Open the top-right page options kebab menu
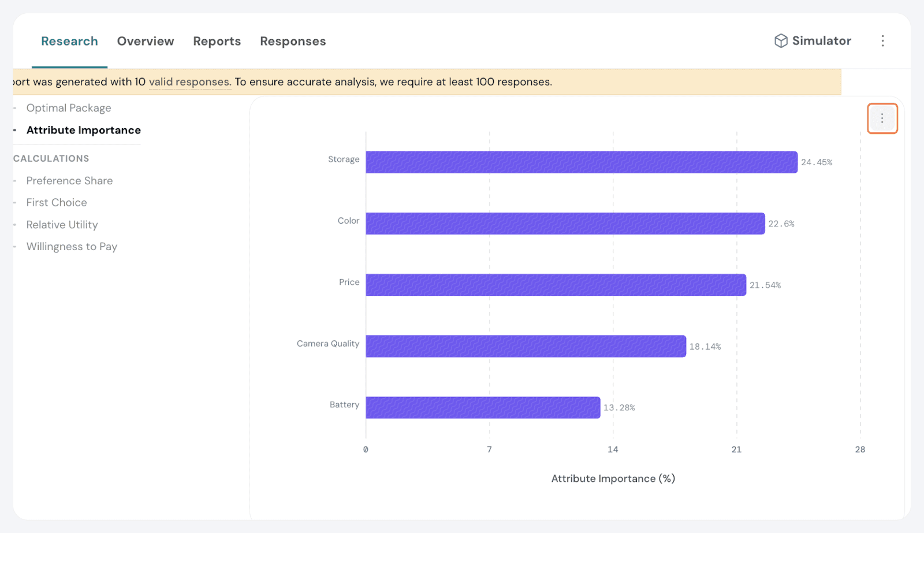 882,41
